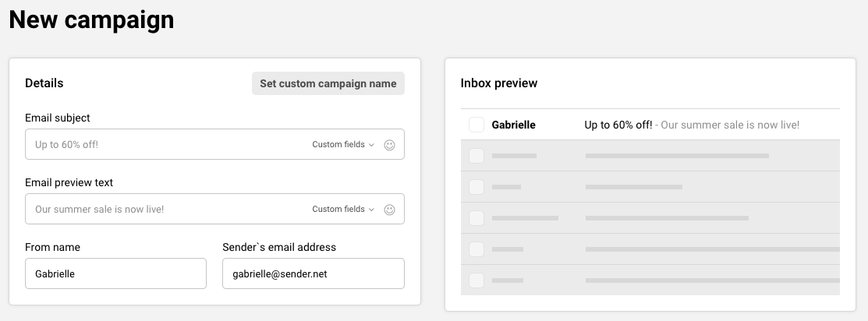Screen dimensions: 868x321
Task: Open the emoji picker in Email preview text field
Action: click(390, 210)
